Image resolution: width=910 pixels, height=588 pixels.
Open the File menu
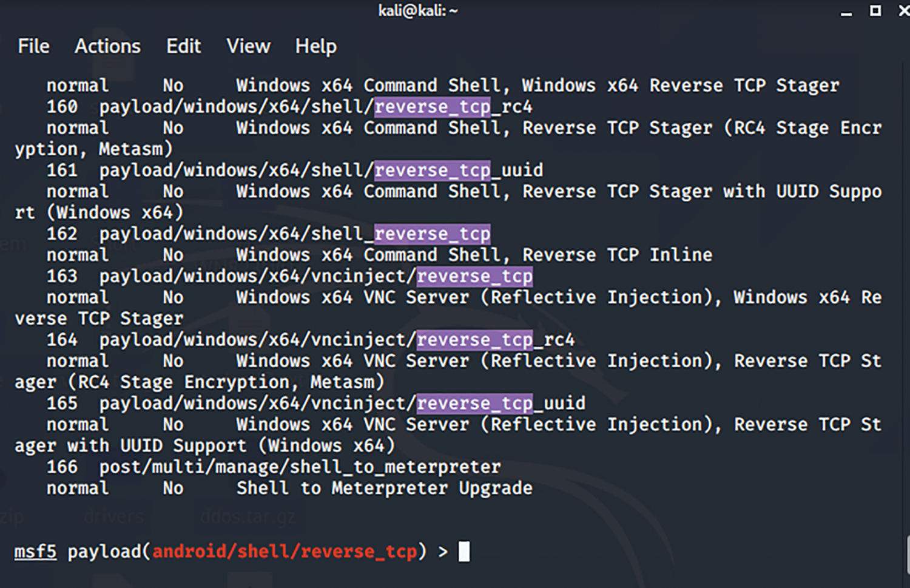[33, 46]
